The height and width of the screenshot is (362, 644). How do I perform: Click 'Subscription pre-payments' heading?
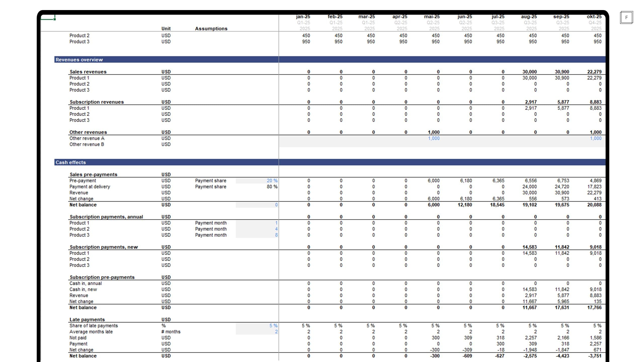102,277
